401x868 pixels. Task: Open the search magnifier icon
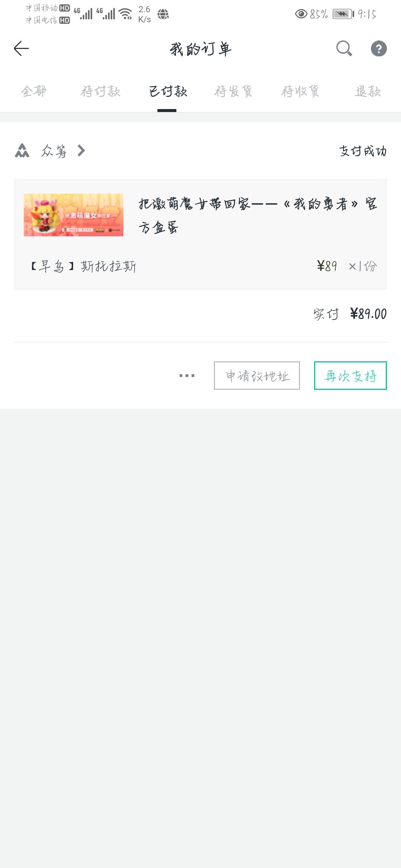click(344, 49)
